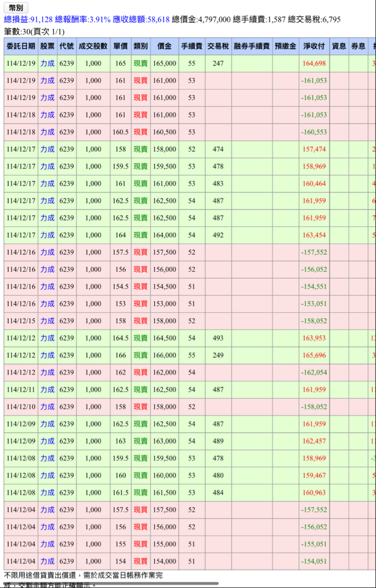Screen dimensions: 376x588
Task: Select the amount cell 153,000
Action: (164, 304)
